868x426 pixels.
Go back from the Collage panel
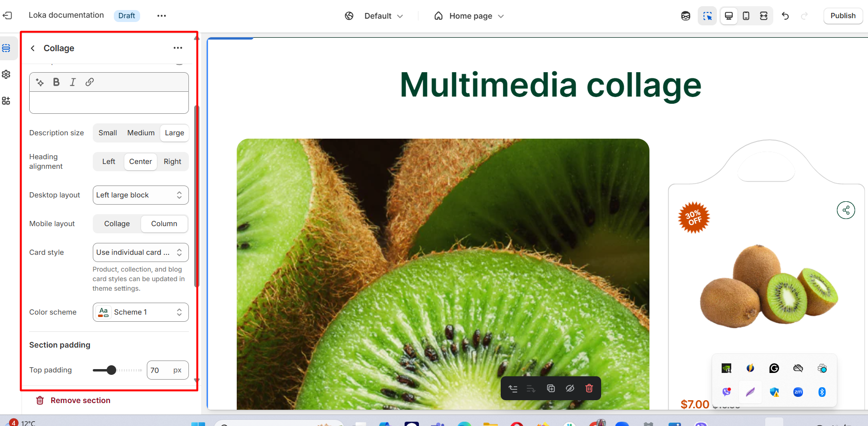coord(33,48)
